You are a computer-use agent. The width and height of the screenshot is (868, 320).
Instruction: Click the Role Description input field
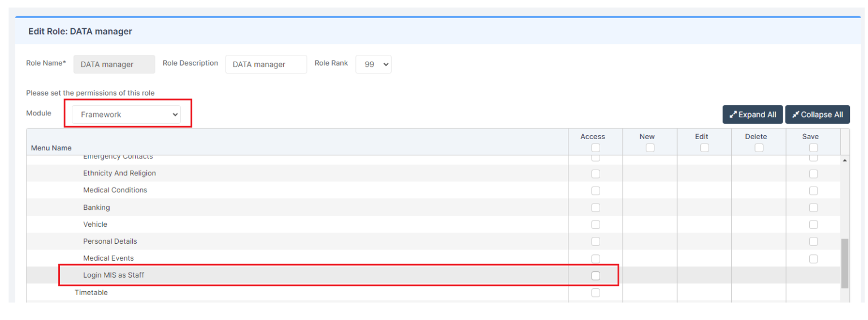point(266,64)
